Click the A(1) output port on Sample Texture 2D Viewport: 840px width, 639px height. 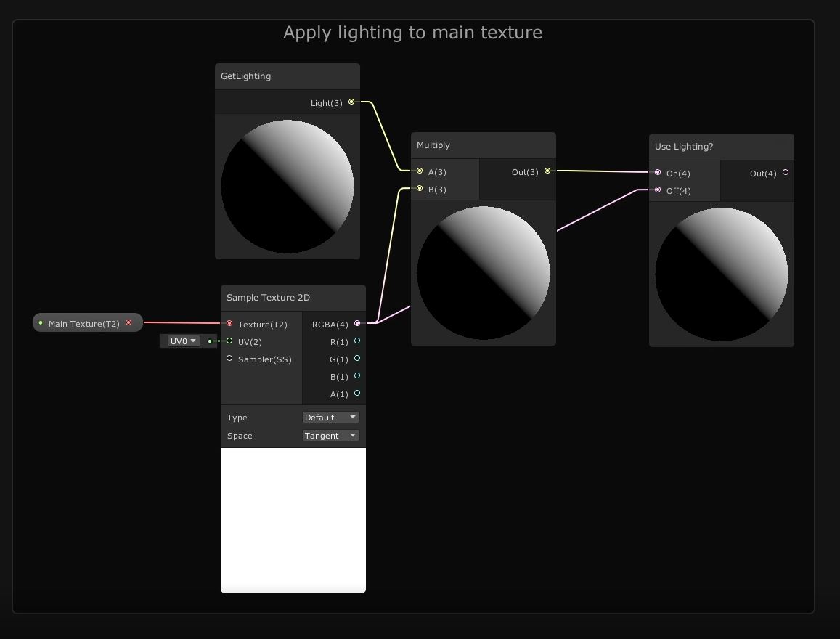[357, 394]
